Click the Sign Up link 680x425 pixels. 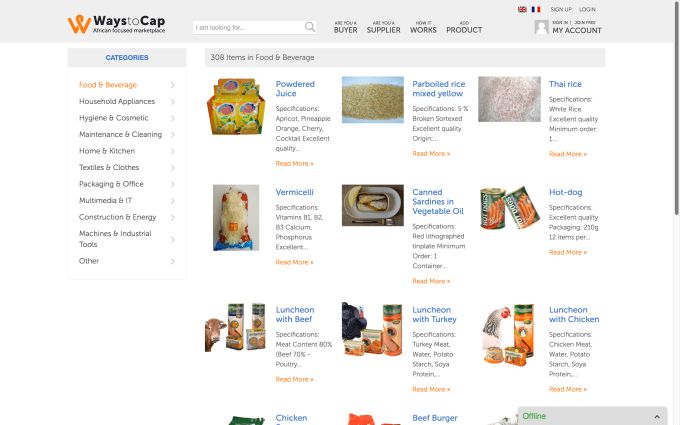click(561, 9)
